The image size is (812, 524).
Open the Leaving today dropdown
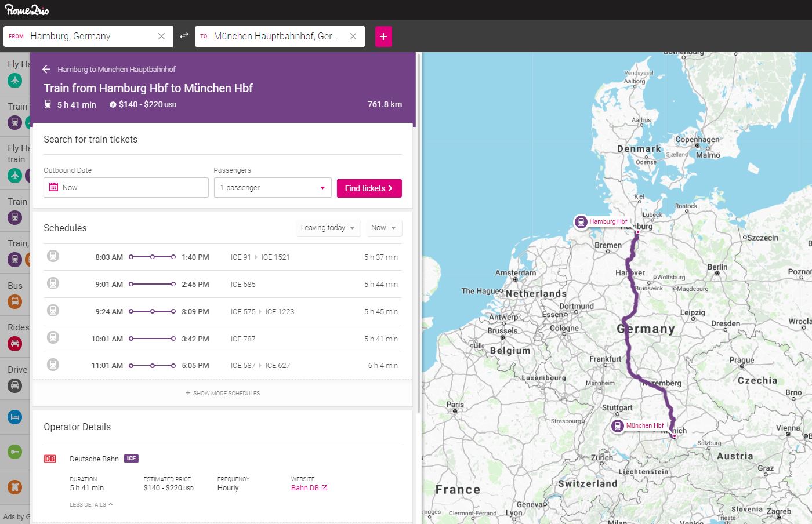point(328,228)
